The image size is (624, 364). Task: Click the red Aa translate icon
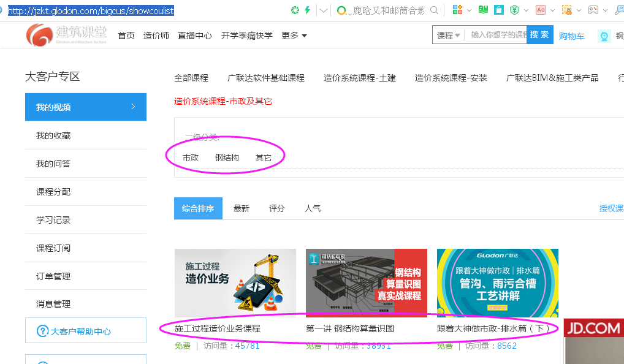point(541,10)
